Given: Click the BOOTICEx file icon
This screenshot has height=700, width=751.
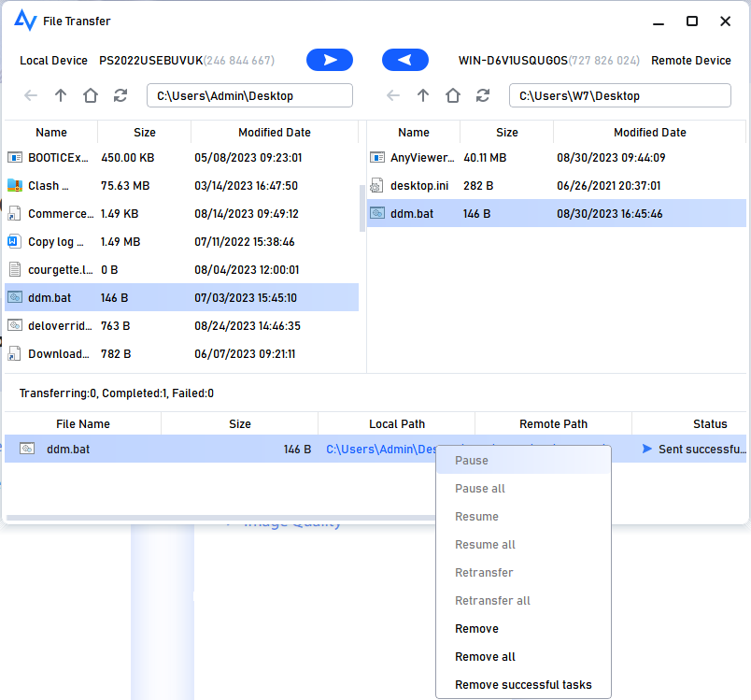Looking at the screenshot, I should coord(15,157).
